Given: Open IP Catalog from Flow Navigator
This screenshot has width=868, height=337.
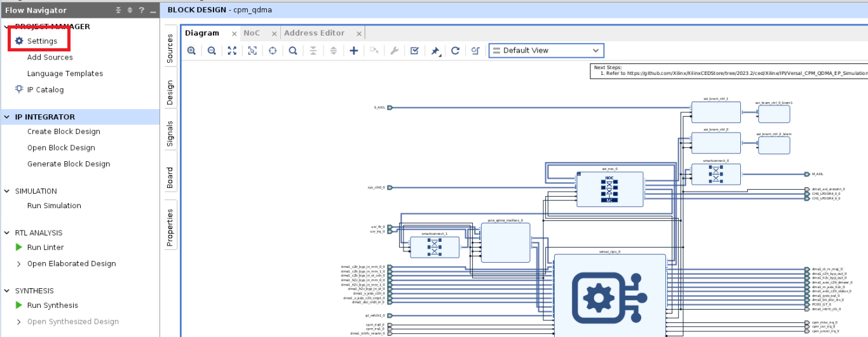Looking at the screenshot, I should [x=45, y=89].
